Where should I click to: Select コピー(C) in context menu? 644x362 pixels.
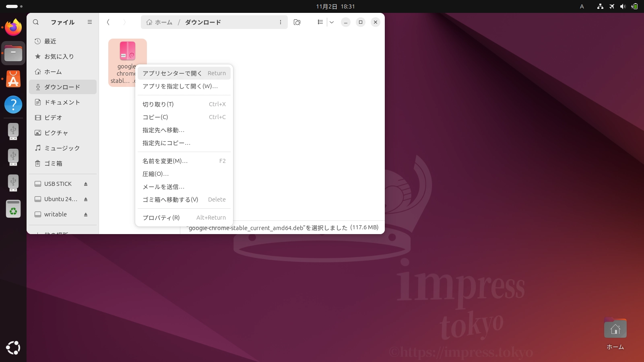point(184,117)
